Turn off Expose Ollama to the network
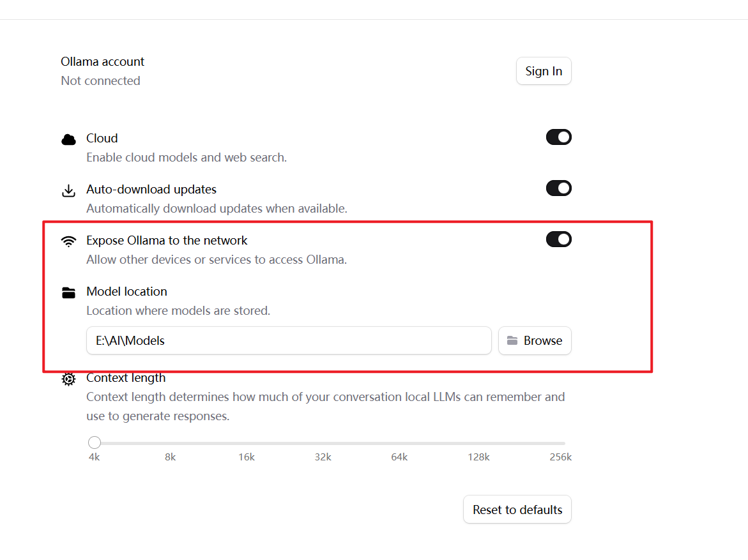Screen dimensions: 748x560 pos(559,239)
